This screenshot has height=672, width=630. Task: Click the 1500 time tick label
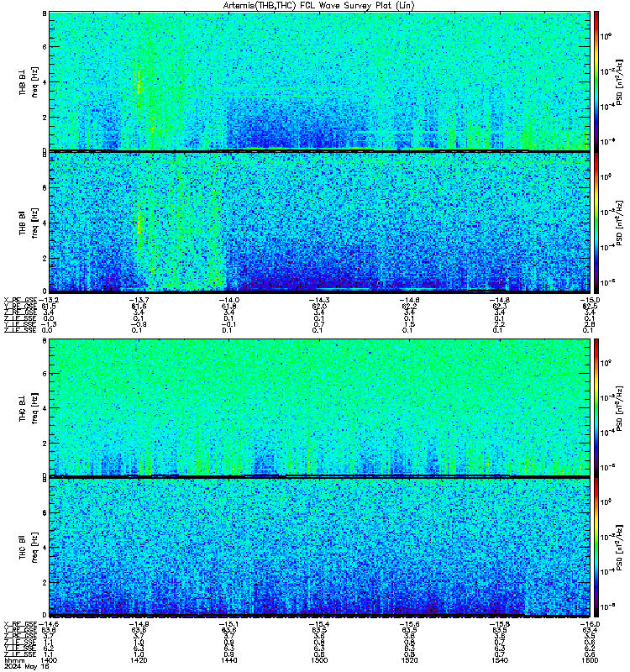pos(320,660)
